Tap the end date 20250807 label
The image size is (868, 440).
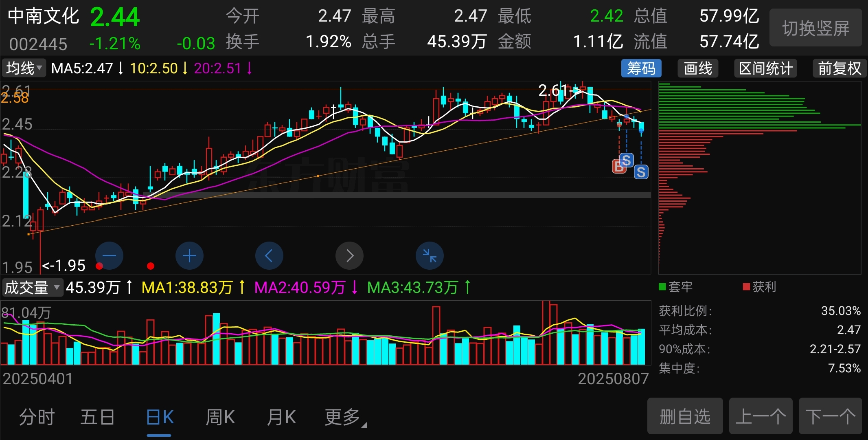[x=613, y=379]
